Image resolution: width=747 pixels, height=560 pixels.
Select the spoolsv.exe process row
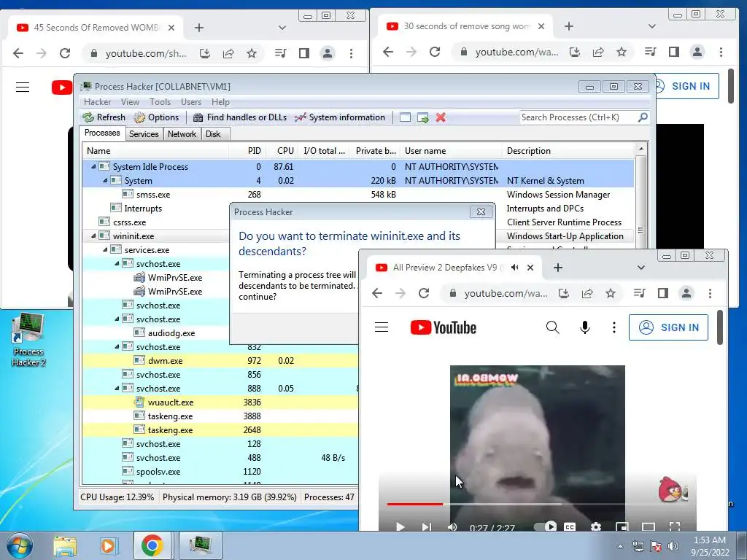click(x=220, y=472)
